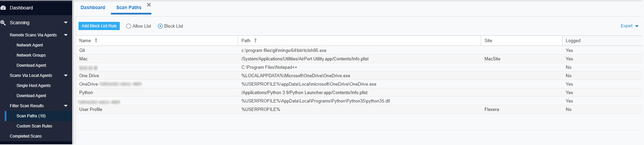Click the Scanning magnifier icon

tap(3, 23)
